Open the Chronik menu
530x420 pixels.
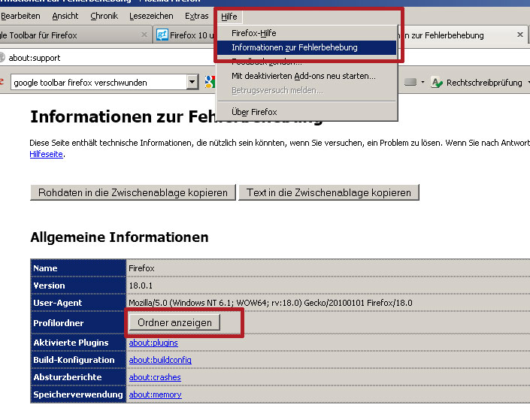tap(104, 16)
